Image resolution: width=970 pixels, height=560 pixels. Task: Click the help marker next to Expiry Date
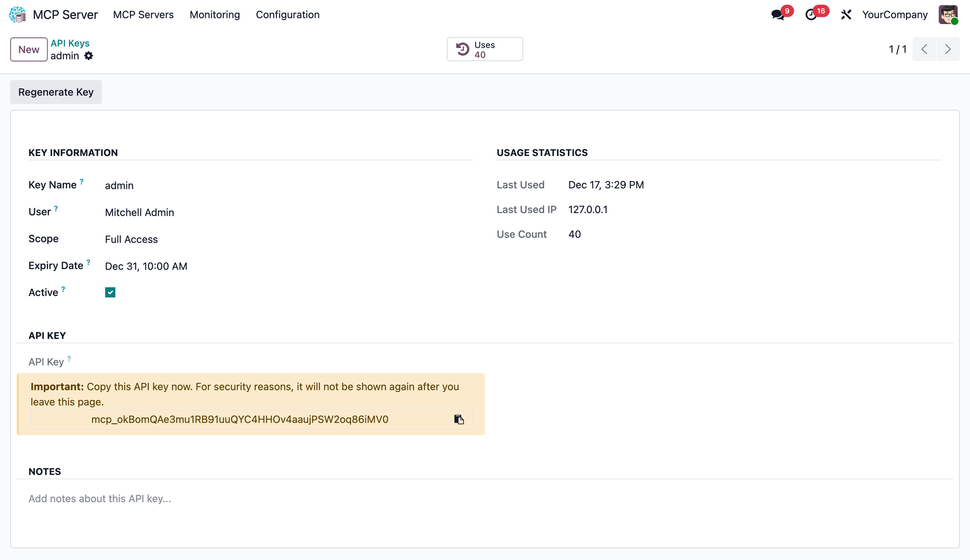(88, 262)
